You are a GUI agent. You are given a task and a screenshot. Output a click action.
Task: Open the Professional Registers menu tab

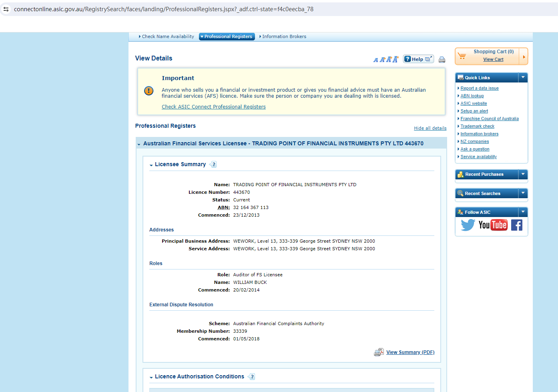227,36
